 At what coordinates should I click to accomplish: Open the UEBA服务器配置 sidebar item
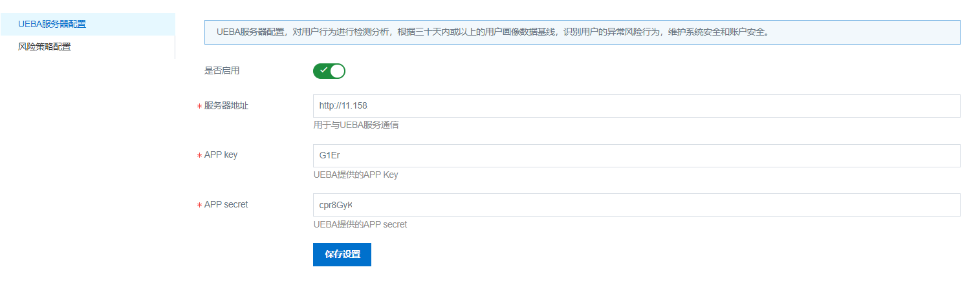[52, 25]
